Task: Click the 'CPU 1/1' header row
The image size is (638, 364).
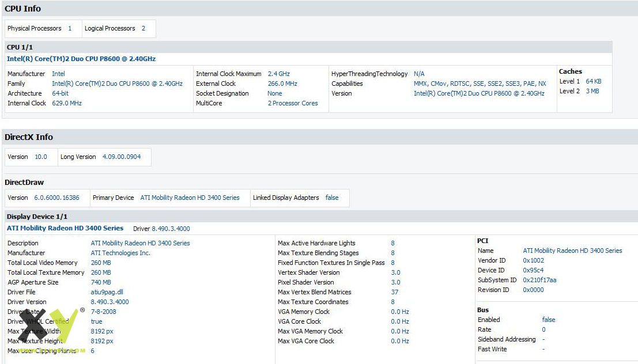Action: click(x=308, y=47)
